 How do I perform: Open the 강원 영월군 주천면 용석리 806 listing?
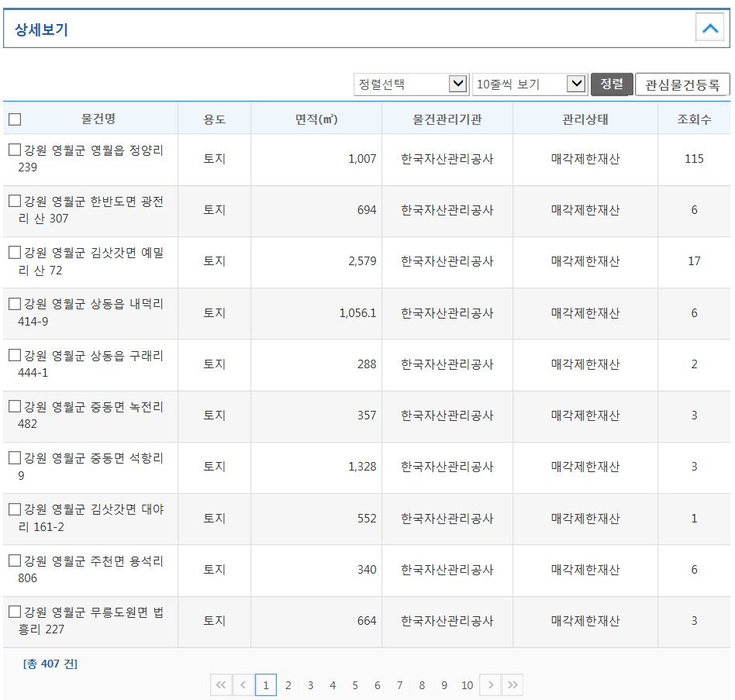[x=91, y=569]
